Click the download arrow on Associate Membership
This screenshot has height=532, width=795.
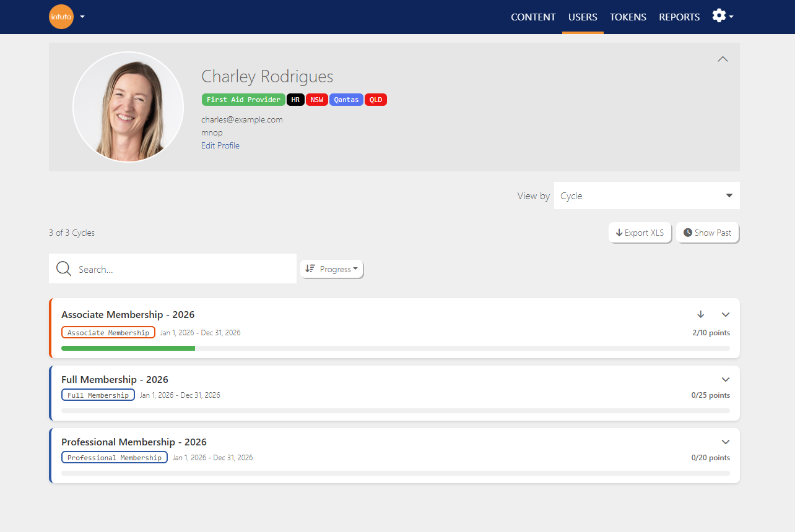(701, 314)
